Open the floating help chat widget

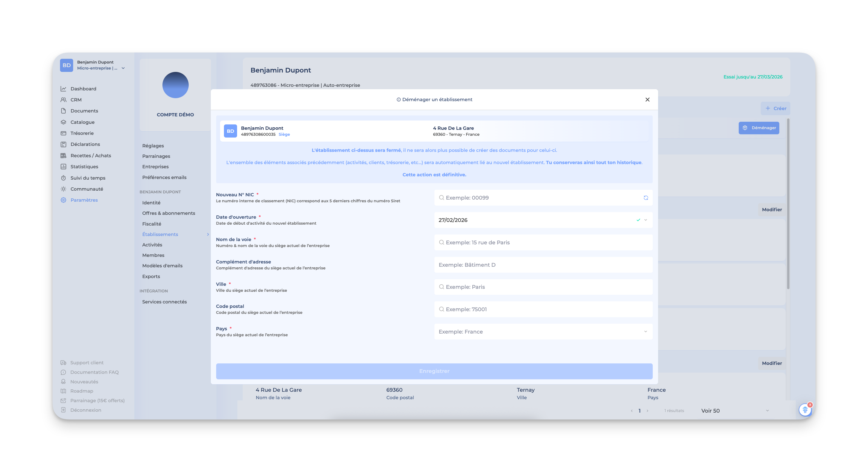point(805,410)
